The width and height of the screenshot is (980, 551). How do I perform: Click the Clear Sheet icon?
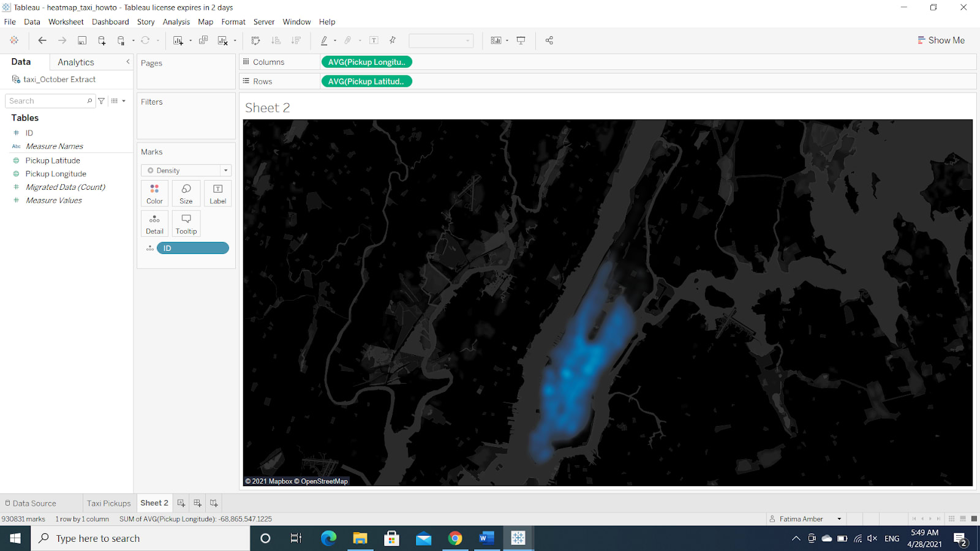(x=223, y=40)
